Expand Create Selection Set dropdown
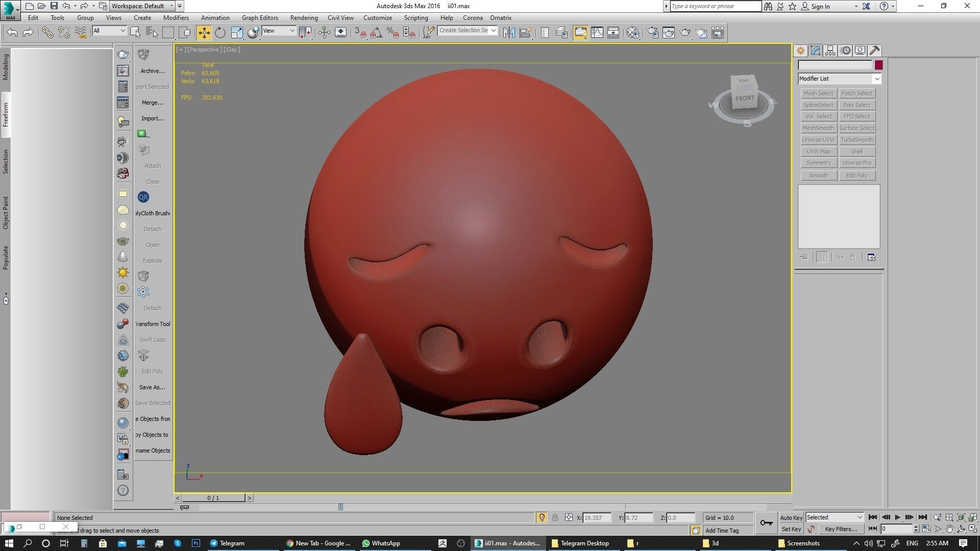The width and height of the screenshot is (980, 551). pos(493,31)
